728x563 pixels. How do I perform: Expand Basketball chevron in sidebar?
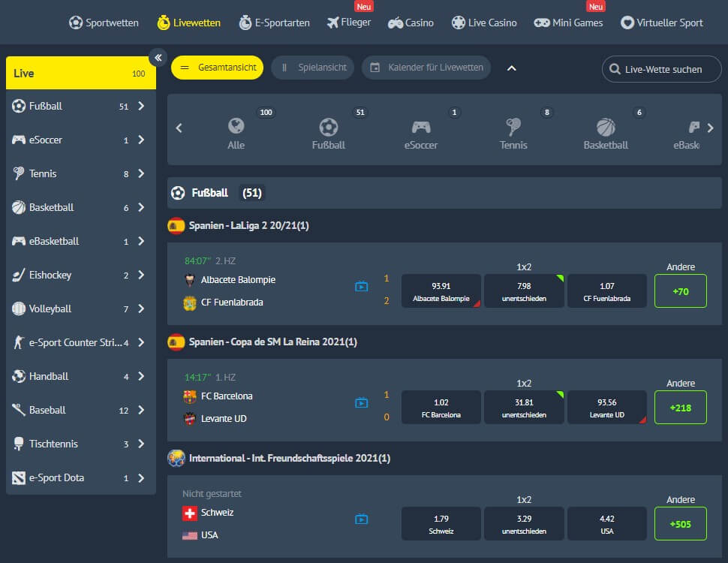point(141,207)
